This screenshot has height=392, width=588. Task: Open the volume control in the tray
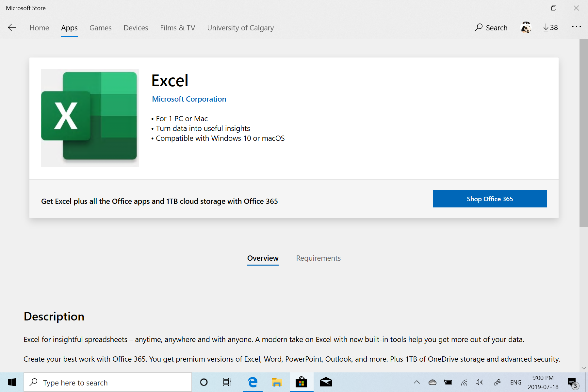click(x=480, y=382)
